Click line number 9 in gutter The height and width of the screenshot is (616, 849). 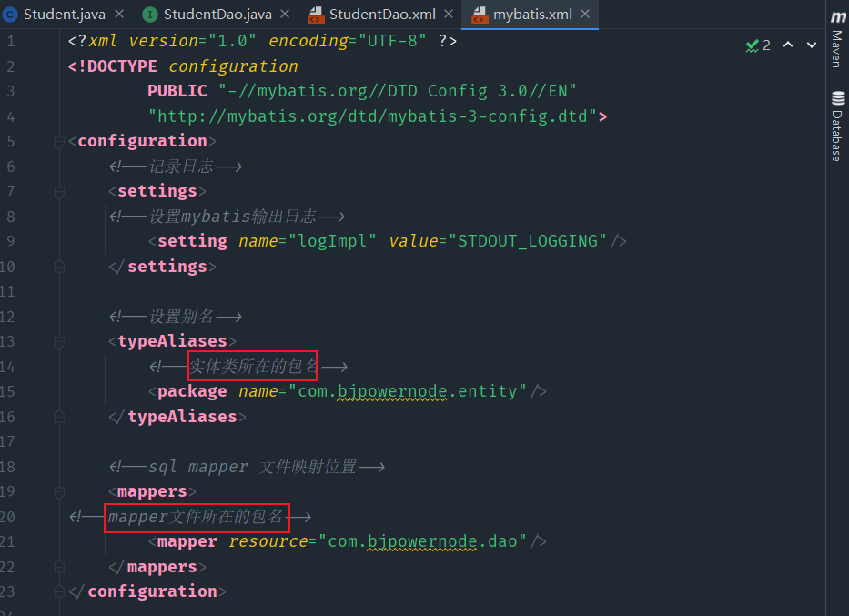click(x=11, y=241)
